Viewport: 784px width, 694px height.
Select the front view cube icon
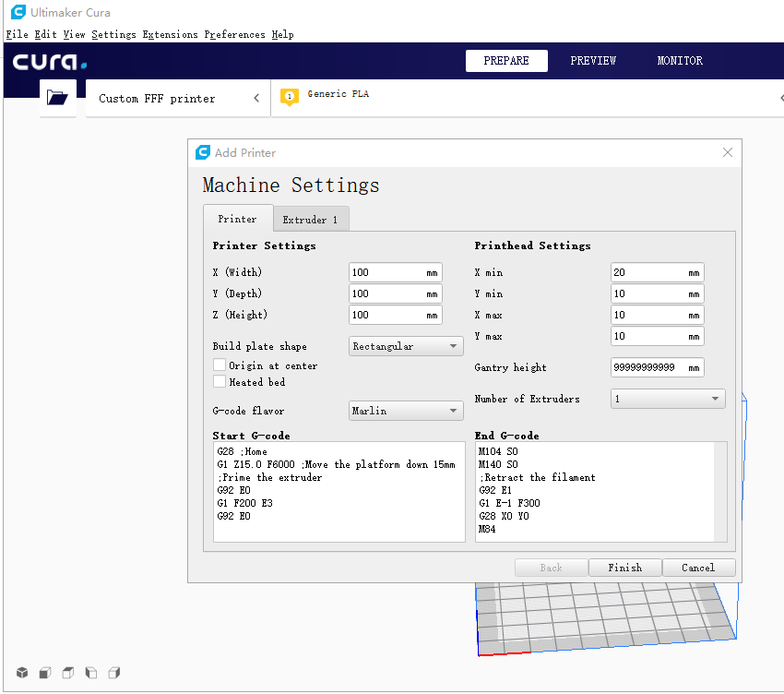coord(45,673)
